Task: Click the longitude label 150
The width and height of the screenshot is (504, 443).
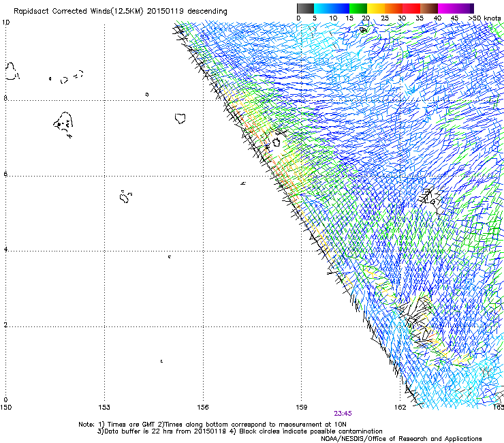Action: click(x=5, y=408)
